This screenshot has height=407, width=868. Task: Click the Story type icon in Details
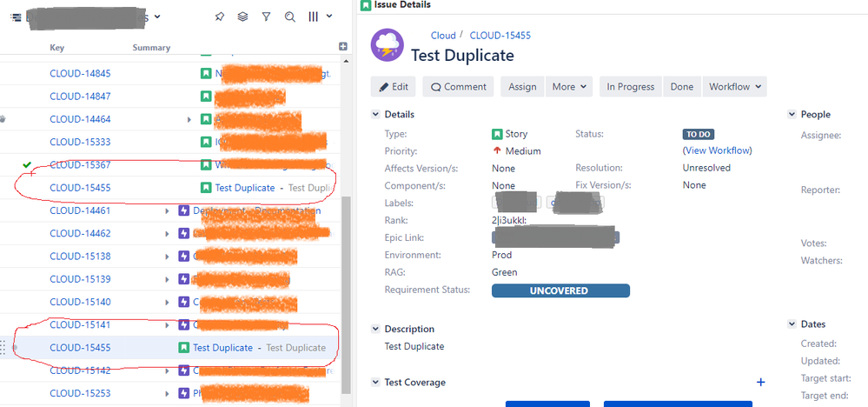coord(496,134)
